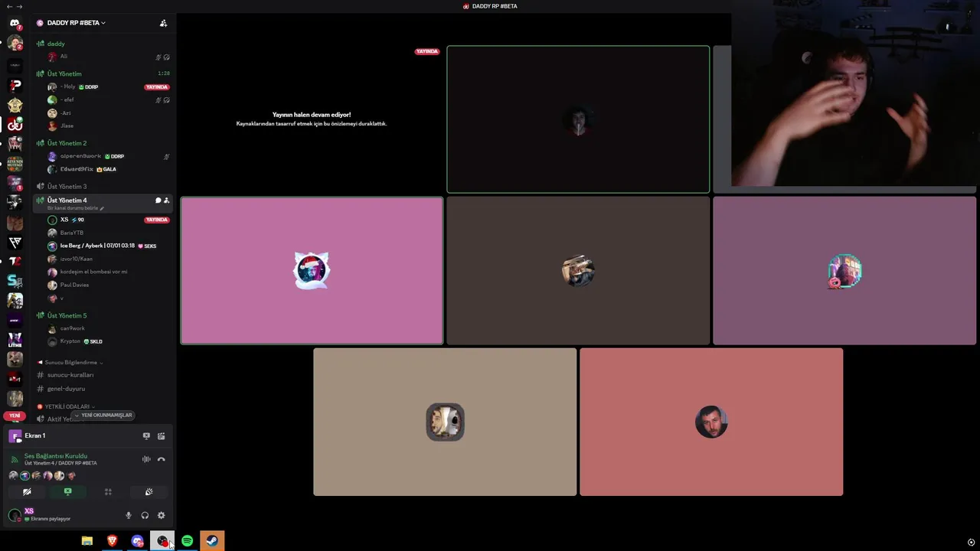
Task: Select the pink participant tile
Action: click(312, 271)
